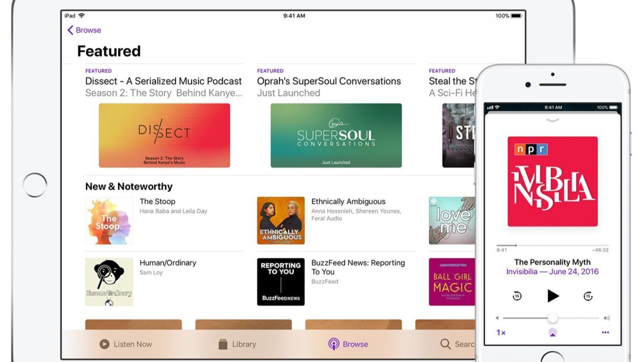This screenshot has height=362, width=644.
Task: Tap the iPad battery indicator
Action: pyautogui.click(x=516, y=16)
